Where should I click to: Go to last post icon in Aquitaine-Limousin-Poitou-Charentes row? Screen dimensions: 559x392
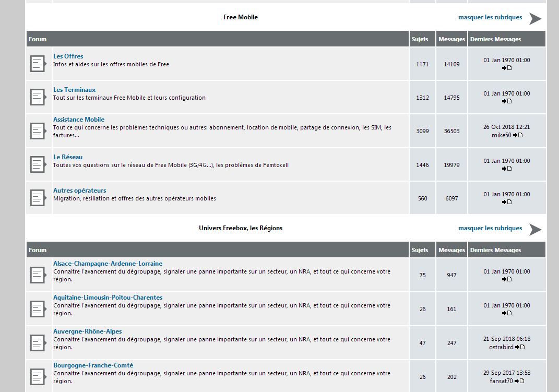point(507,313)
